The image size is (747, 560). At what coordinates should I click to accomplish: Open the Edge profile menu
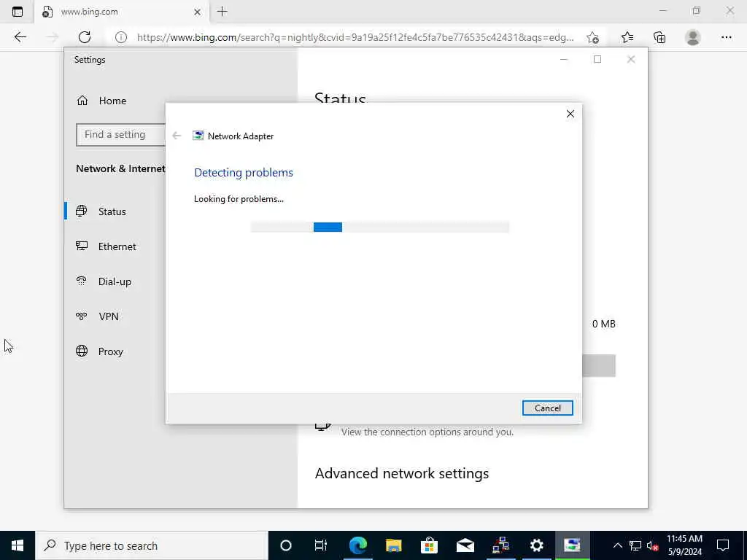(x=693, y=37)
